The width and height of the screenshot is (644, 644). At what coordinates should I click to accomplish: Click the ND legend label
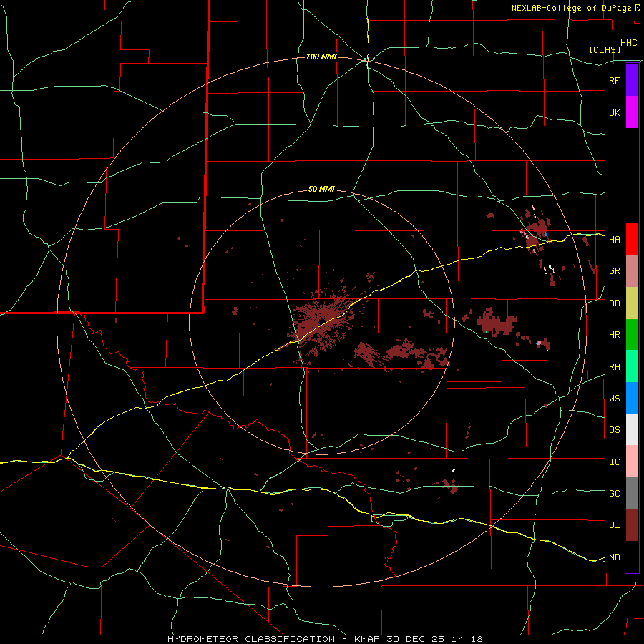614,557
